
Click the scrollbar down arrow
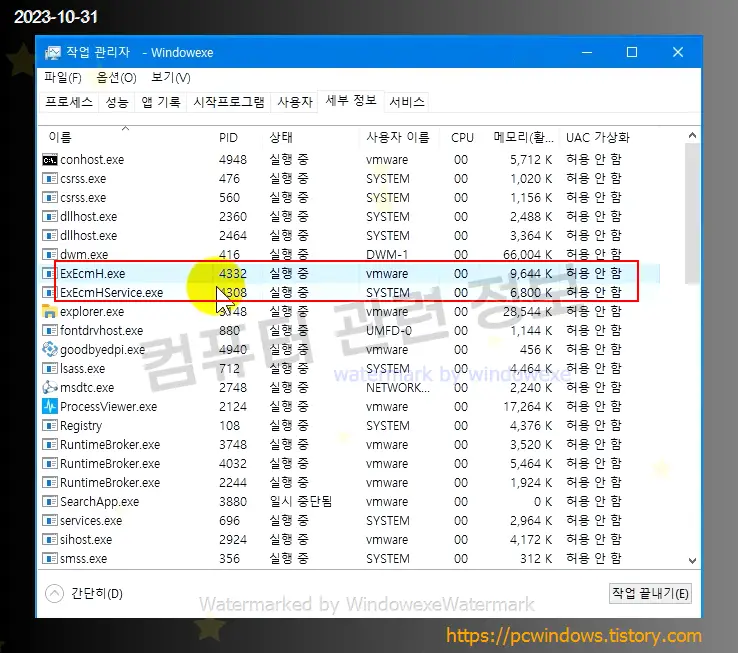click(x=692, y=561)
